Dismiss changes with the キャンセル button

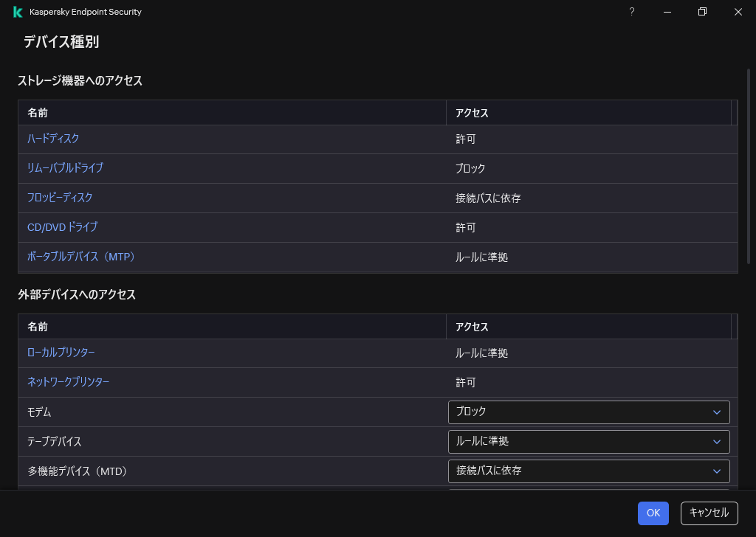point(708,513)
